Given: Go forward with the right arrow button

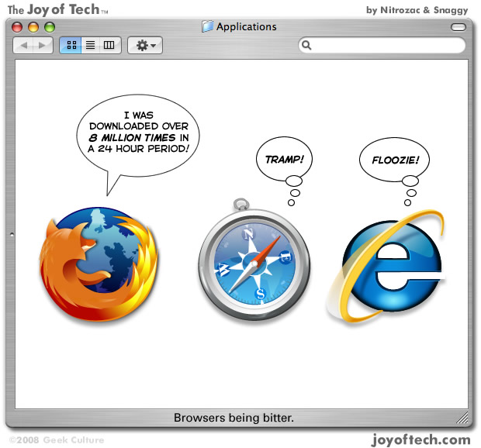Looking at the screenshot, I should 42,46.
